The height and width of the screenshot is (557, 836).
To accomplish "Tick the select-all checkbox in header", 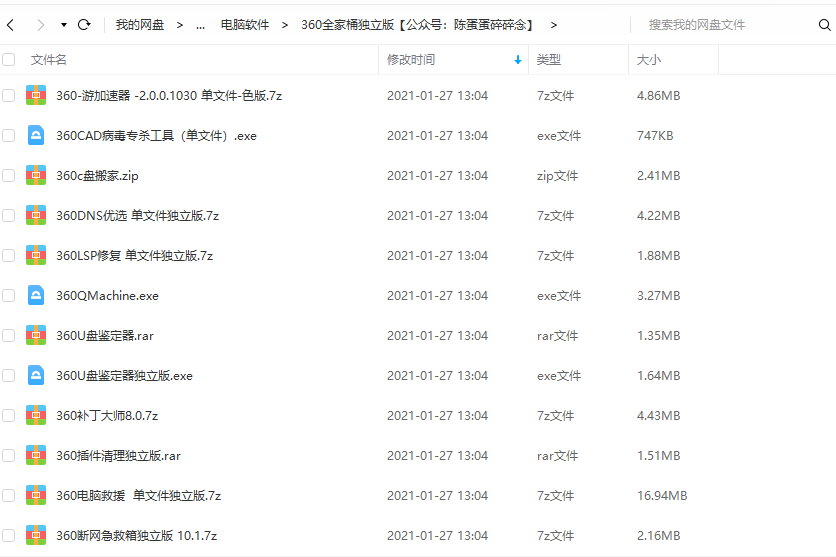I will pyautogui.click(x=9, y=59).
